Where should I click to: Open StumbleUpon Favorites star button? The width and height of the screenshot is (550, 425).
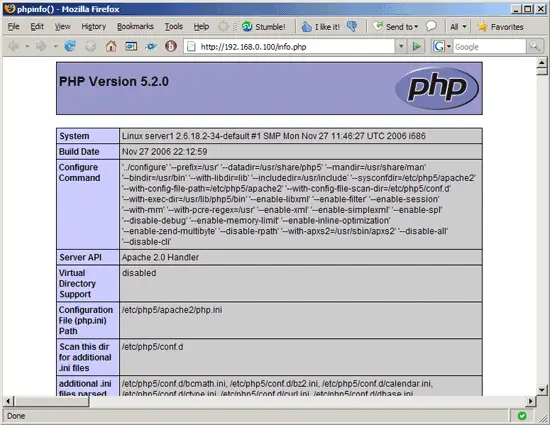501,27
